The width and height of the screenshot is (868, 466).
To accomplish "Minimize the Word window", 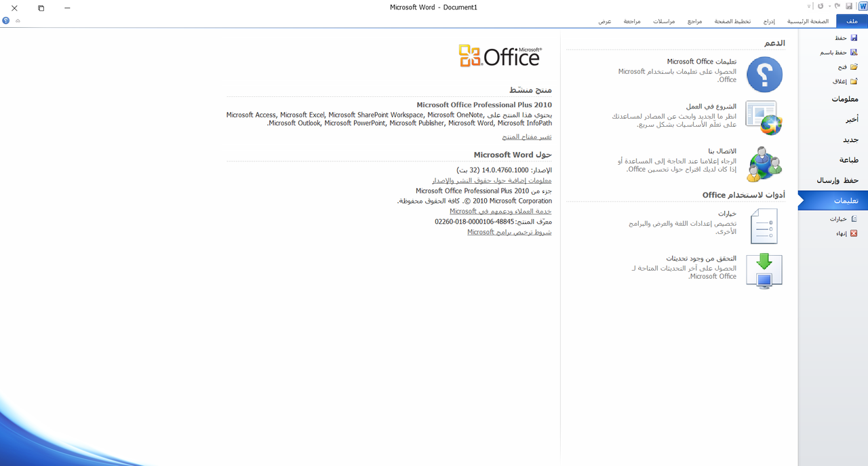I will pyautogui.click(x=67, y=7).
